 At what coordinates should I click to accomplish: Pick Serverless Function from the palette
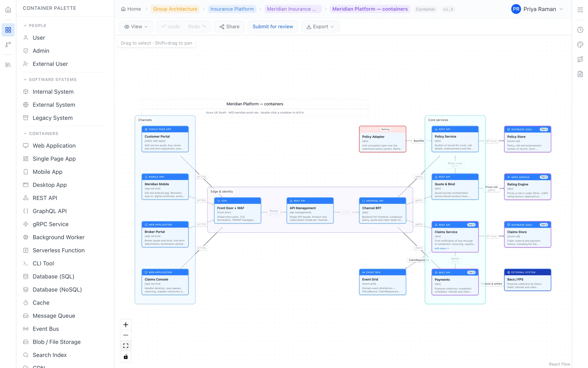click(65, 250)
